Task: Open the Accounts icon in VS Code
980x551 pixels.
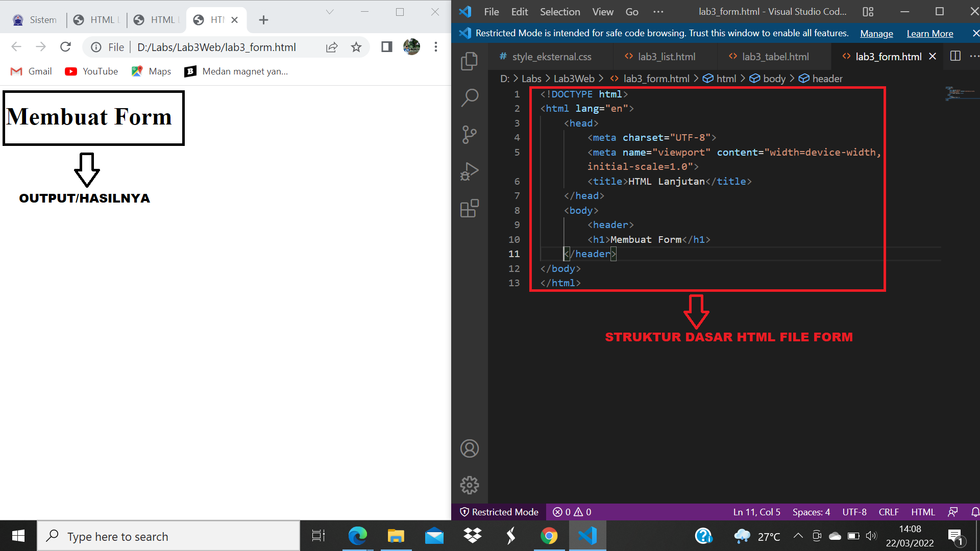Action: point(469,448)
